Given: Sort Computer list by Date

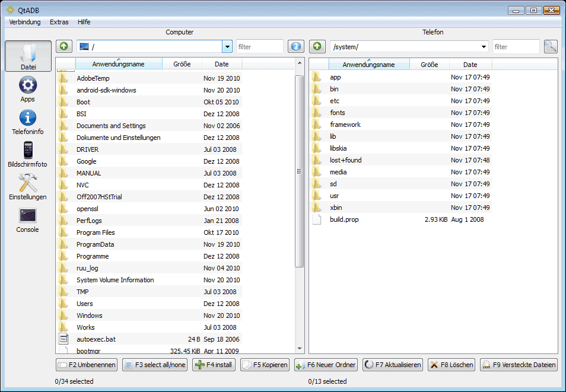Looking at the screenshot, I should click(222, 64).
